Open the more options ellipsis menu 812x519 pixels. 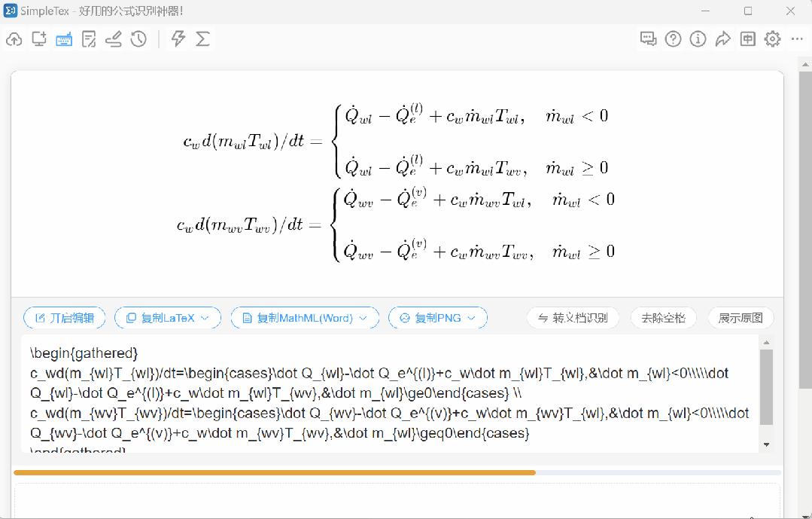(797, 39)
